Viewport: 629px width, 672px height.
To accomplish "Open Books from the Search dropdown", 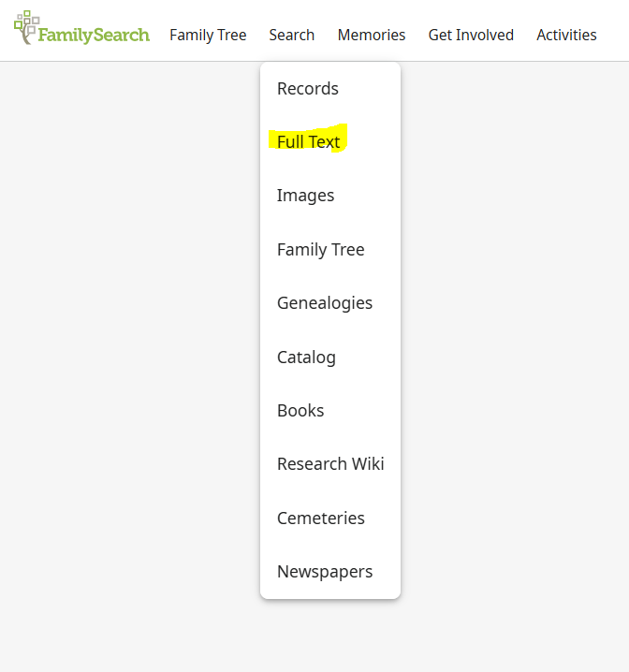I will click(330, 411).
